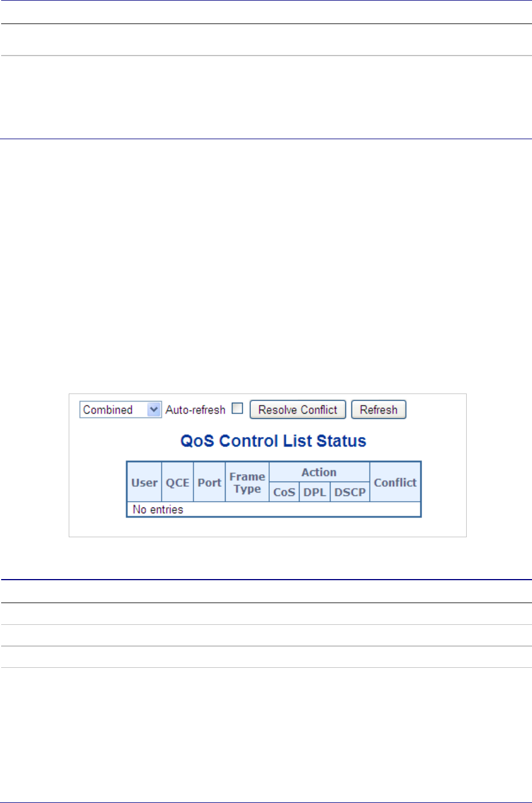This screenshot has height=803, width=532.
Task: Select the Port column header
Action: [210, 482]
